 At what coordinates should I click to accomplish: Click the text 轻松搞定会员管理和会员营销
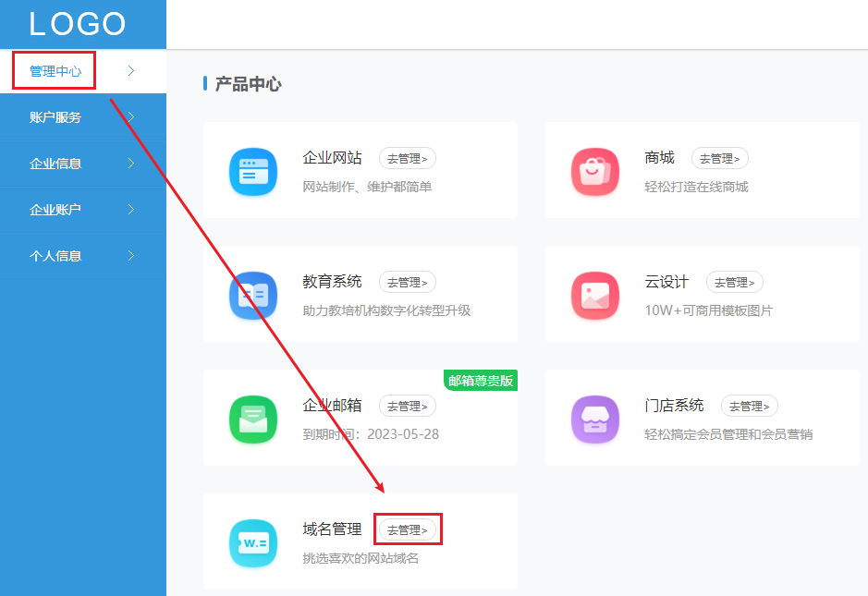(728, 434)
